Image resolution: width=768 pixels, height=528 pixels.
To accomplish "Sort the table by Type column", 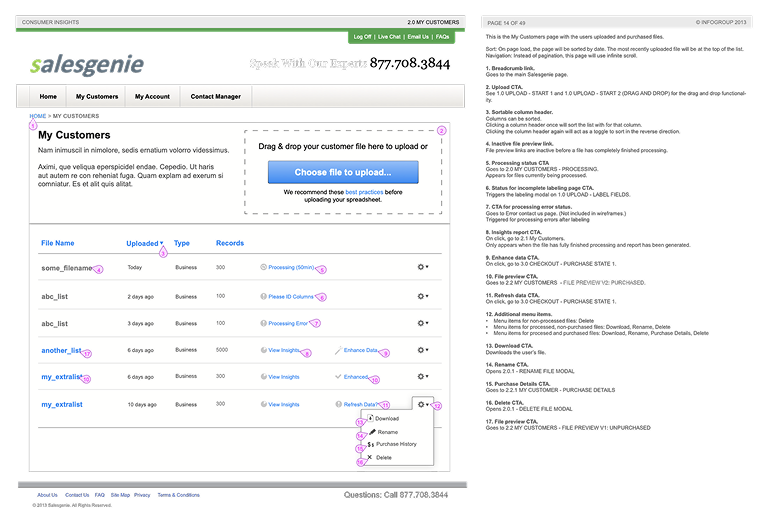I will [x=182, y=243].
